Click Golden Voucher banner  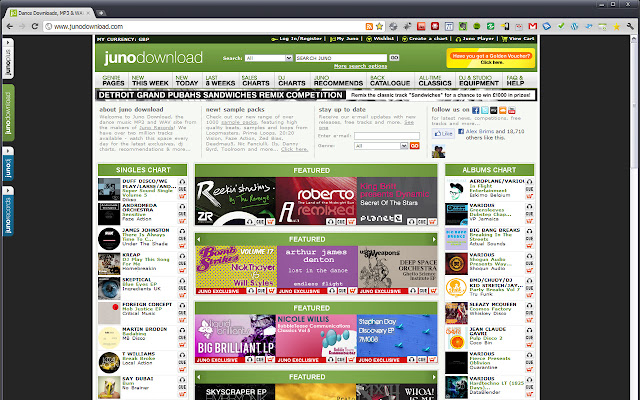tap(491, 58)
